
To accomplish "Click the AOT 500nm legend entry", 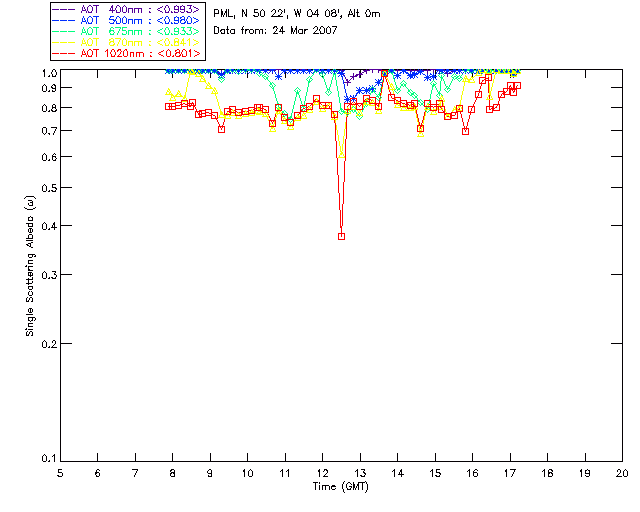I will point(126,20).
